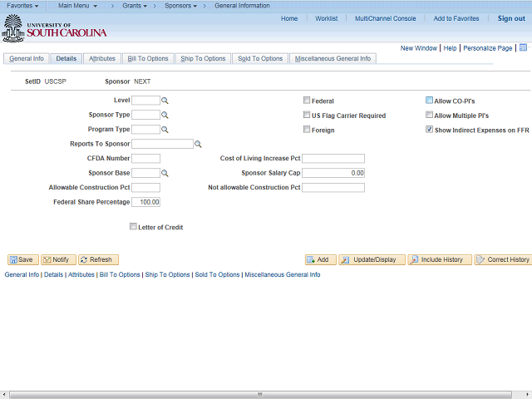Image resolution: width=532 pixels, height=399 pixels.
Task: Focus the Sponsor Type field
Action: click(145, 115)
